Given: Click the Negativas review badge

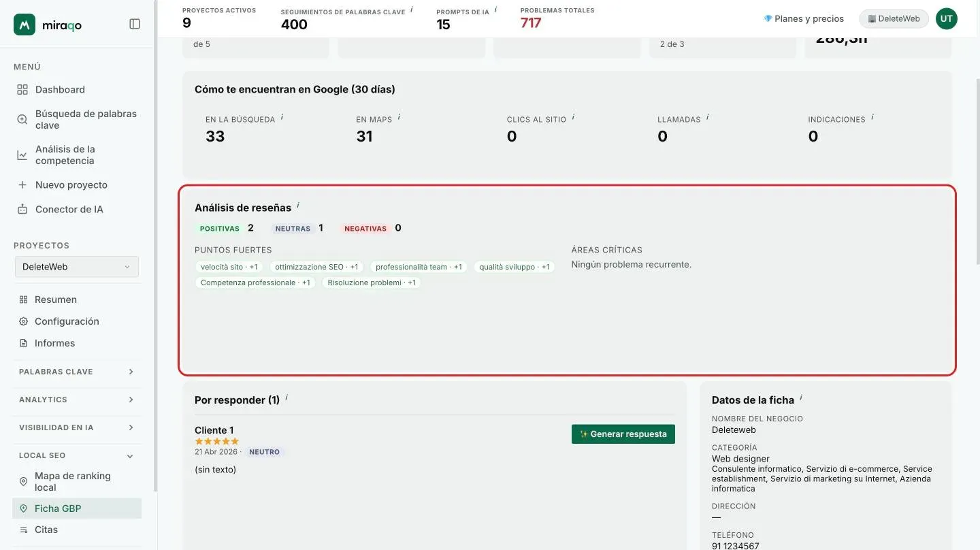Looking at the screenshot, I should 365,229.
